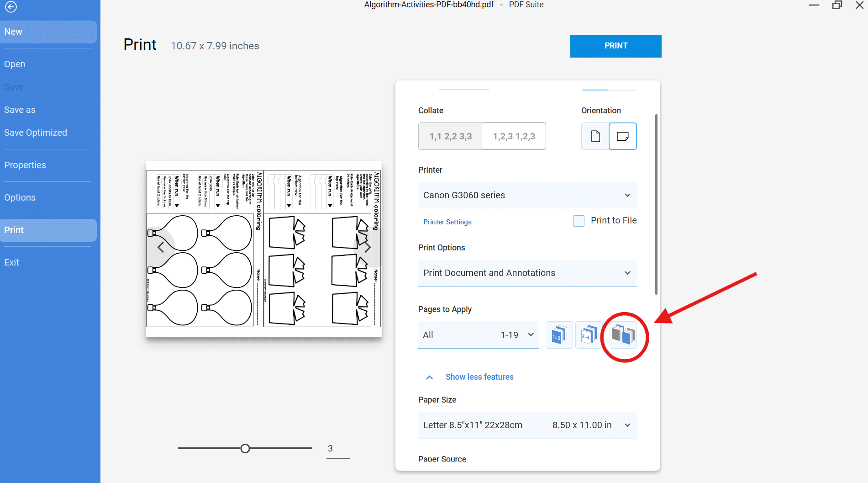This screenshot has width=868, height=483.
Task: Click the odd pages 1-3 icon
Action: pyautogui.click(x=559, y=335)
